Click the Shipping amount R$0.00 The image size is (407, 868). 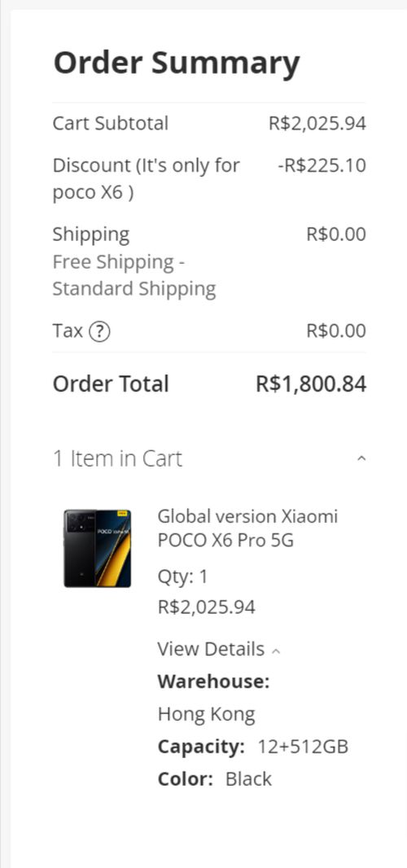pyautogui.click(x=336, y=235)
